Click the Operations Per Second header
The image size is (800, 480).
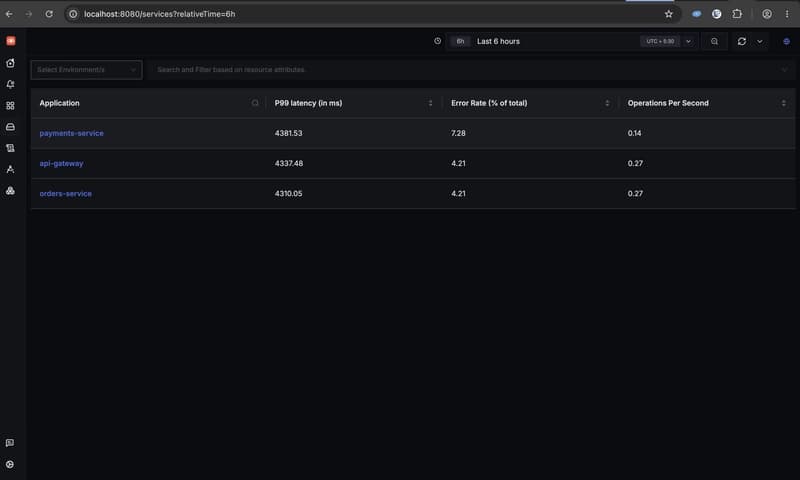(668, 103)
